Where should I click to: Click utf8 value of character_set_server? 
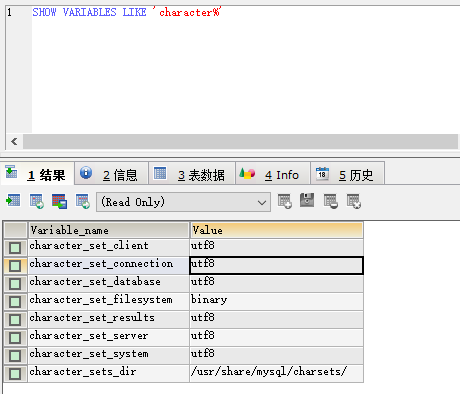point(276,337)
